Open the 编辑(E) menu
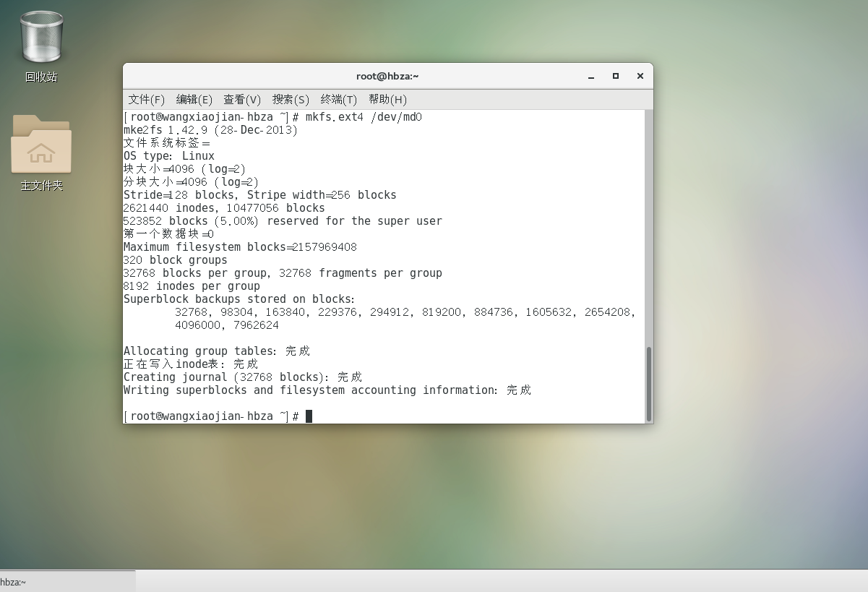 [x=194, y=100]
